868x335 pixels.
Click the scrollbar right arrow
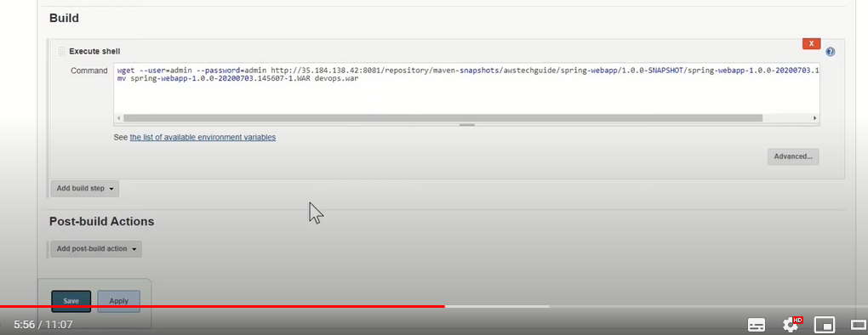[x=814, y=118]
